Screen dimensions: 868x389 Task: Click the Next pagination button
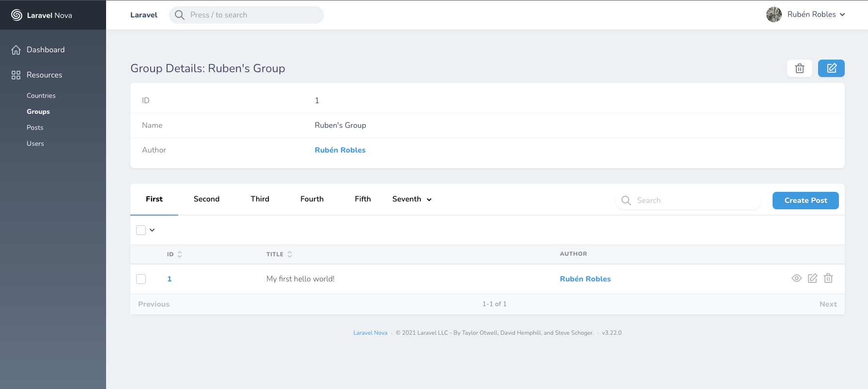tap(828, 304)
